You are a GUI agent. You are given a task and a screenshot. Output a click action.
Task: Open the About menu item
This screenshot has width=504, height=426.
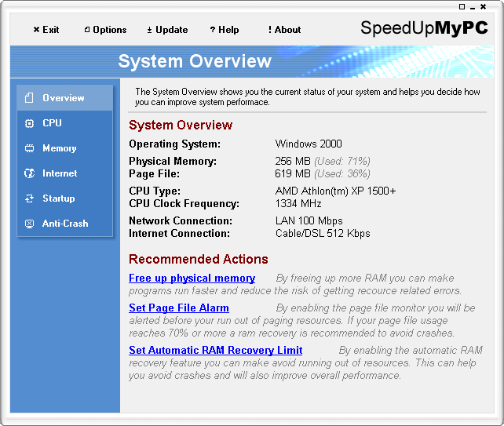tap(287, 30)
